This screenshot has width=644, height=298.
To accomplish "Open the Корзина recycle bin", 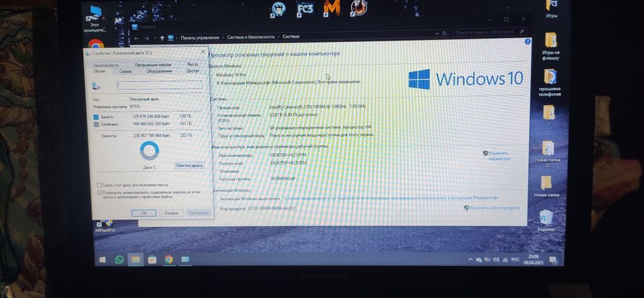I will point(546,221).
